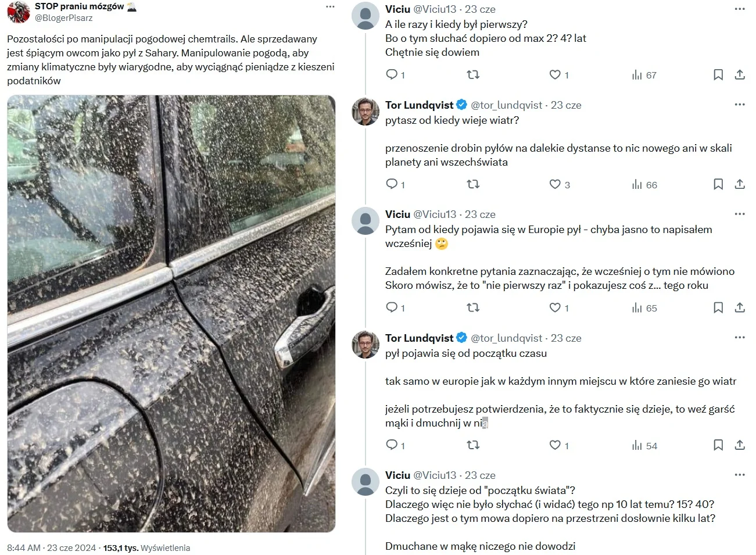Image resolution: width=756 pixels, height=555 pixels.
Task: Share Tor Lundqvist's first reply
Action: [x=740, y=184]
